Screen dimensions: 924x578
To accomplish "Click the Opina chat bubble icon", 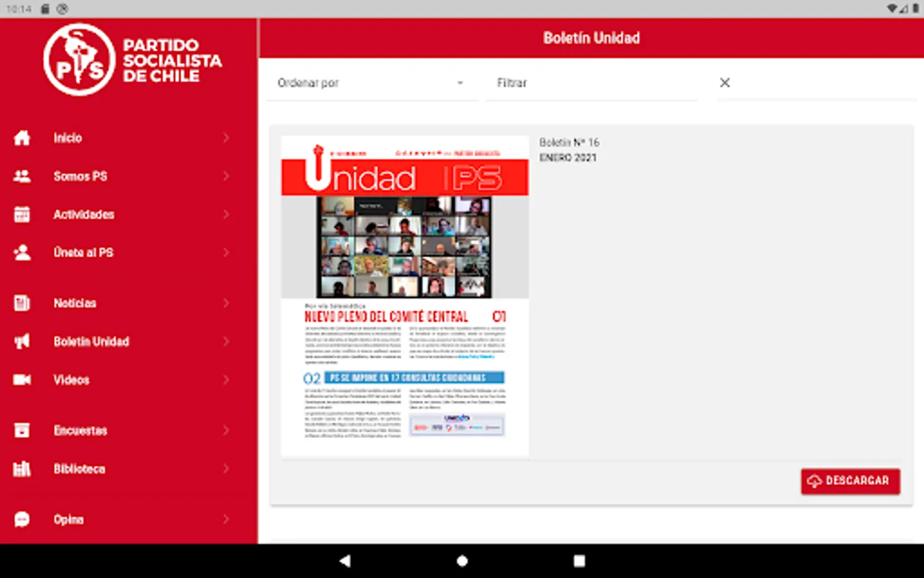I will (x=22, y=520).
